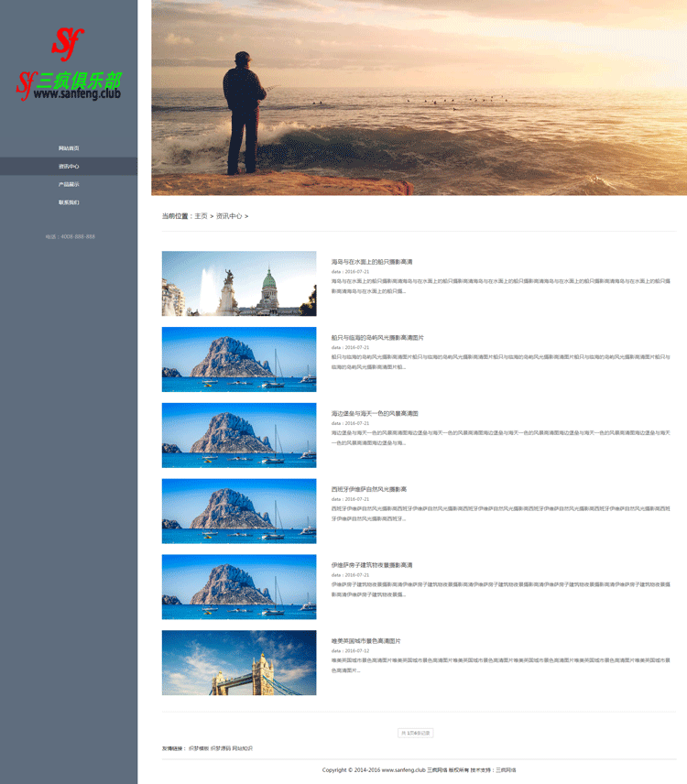
Task: Open thumbnail beside 船只与临海的岛屿风光 article
Action: tap(239, 360)
